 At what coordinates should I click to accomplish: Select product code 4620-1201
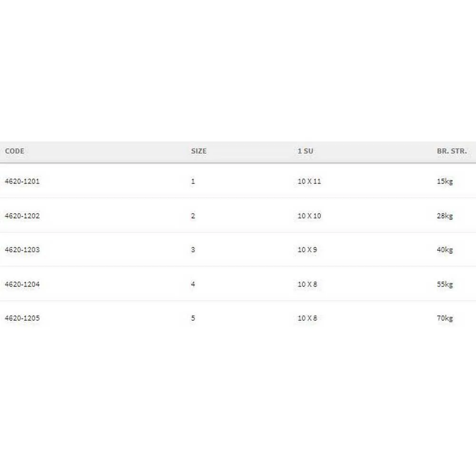click(22, 181)
